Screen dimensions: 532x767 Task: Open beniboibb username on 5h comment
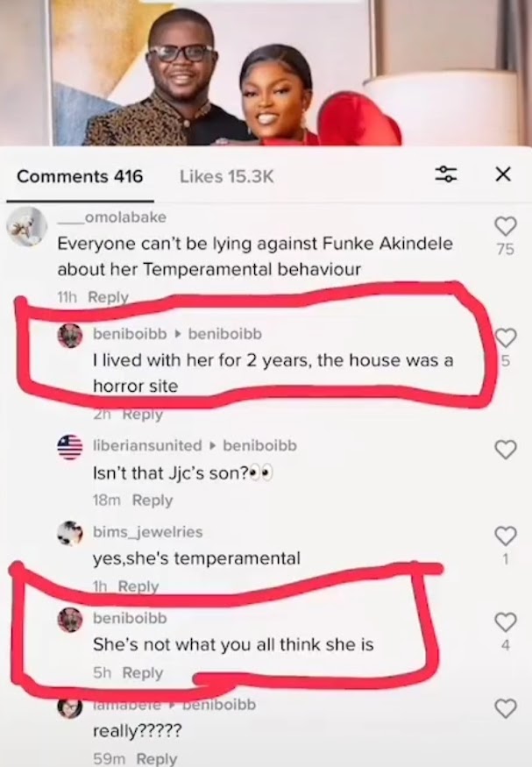[130, 618]
